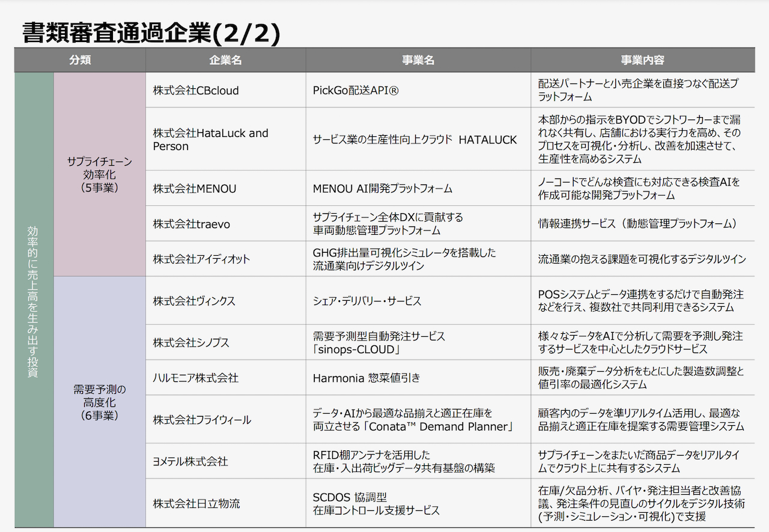Viewport: 769px width, 532px height.
Task: Select the description starting 様々なデータをAIで分析
Action: click(640, 342)
